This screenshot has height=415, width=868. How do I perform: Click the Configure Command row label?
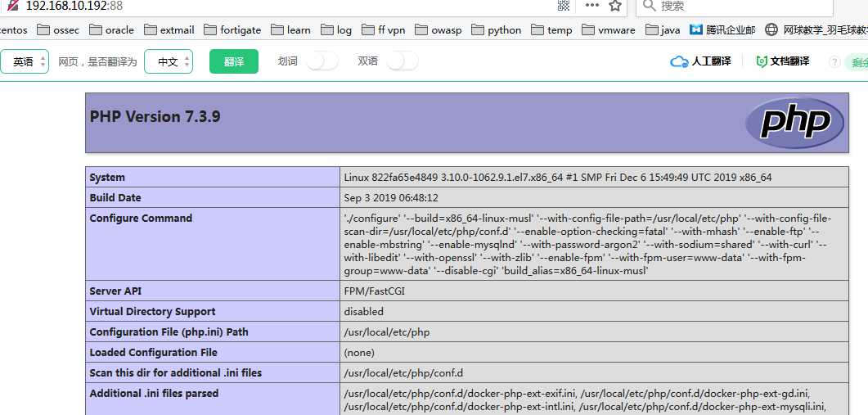coord(142,219)
